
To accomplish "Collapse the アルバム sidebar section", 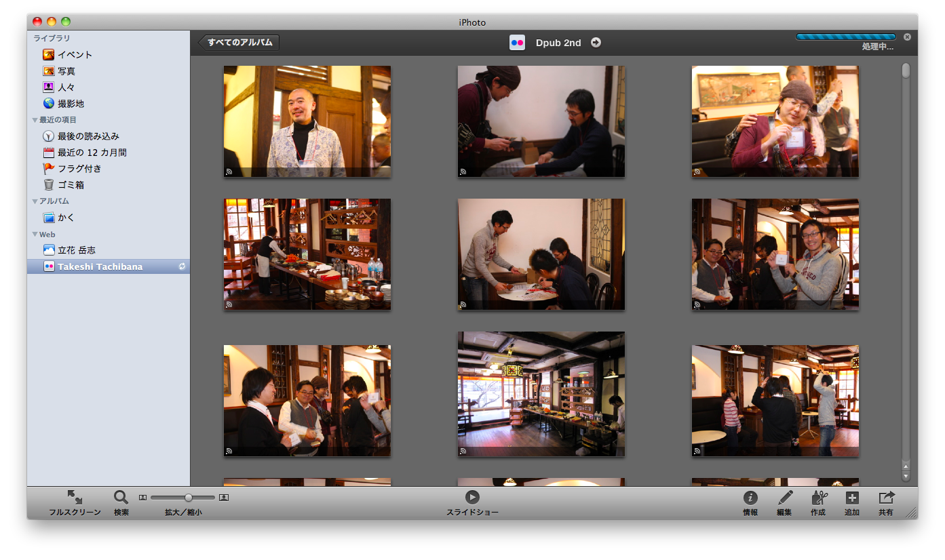I will coord(35,201).
